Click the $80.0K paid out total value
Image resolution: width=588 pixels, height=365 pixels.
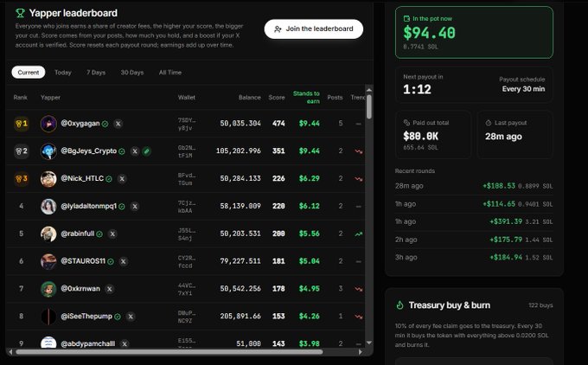point(420,136)
